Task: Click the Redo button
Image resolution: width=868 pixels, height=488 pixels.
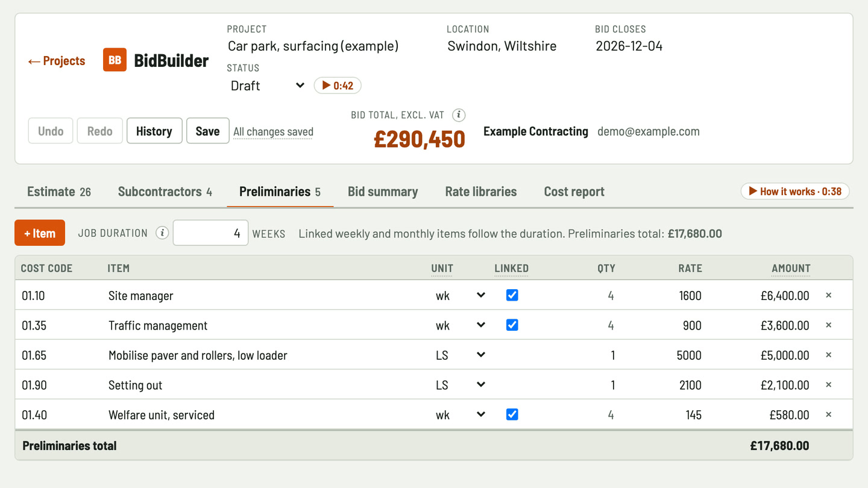Action: [100, 131]
